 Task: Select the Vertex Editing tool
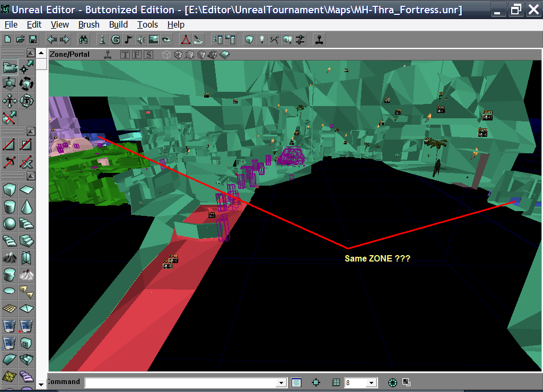[27, 67]
